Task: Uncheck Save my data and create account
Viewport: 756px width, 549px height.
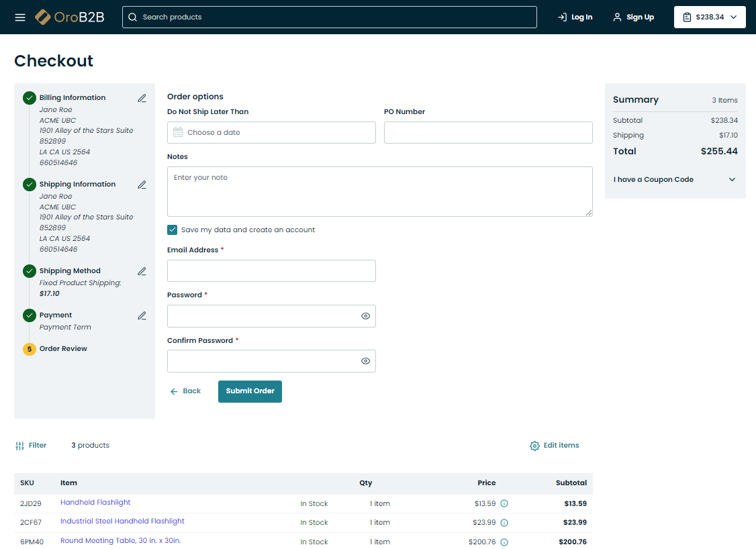Action: (173, 230)
